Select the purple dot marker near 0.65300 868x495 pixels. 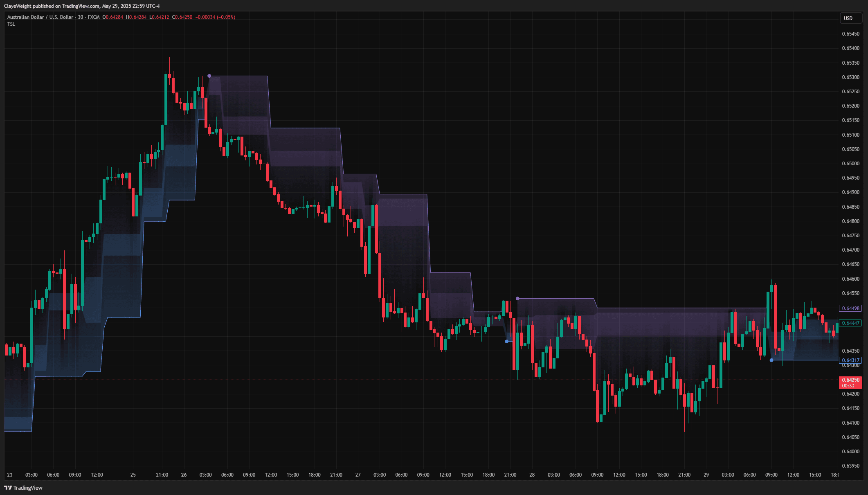[x=210, y=75]
